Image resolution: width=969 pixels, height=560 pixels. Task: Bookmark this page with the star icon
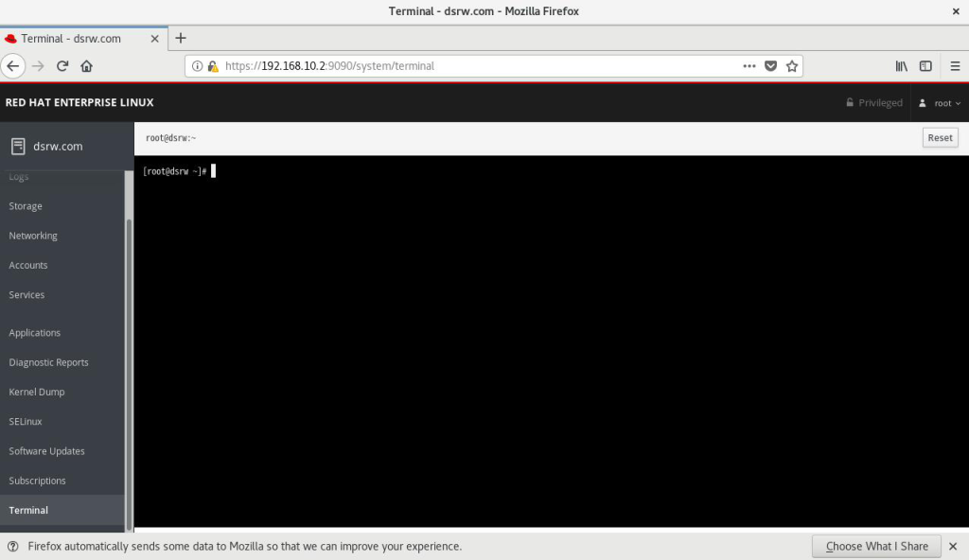pyautogui.click(x=792, y=66)
